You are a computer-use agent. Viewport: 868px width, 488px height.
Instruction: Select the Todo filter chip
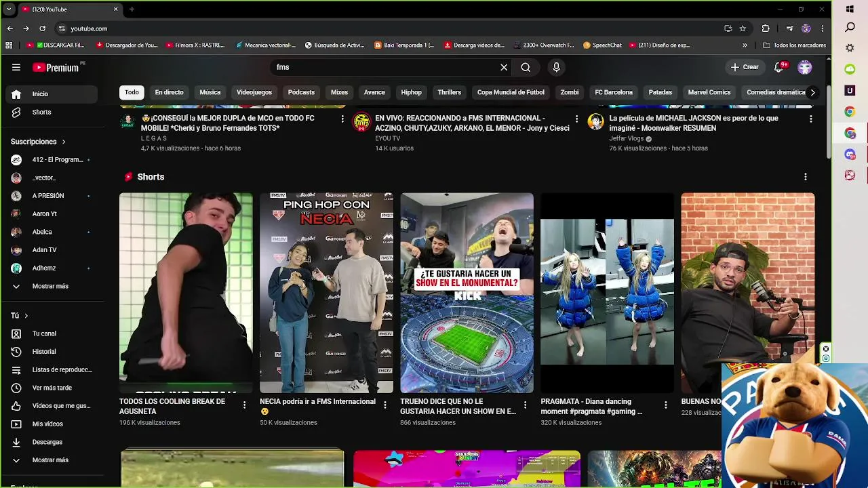(x=132, y=92)
